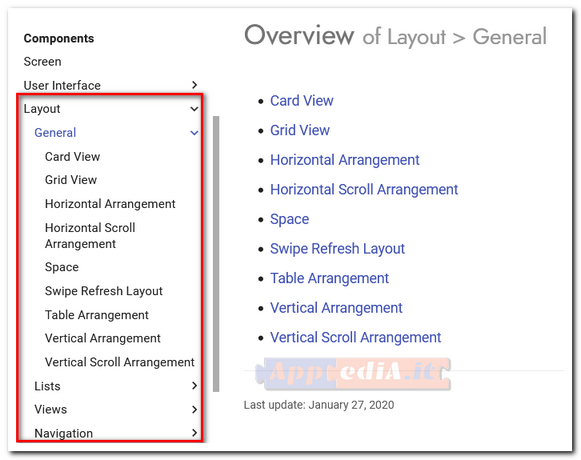Expand the Views subsection chevron
This screenshot has height=460, width=581.
[x=194, y=409]
